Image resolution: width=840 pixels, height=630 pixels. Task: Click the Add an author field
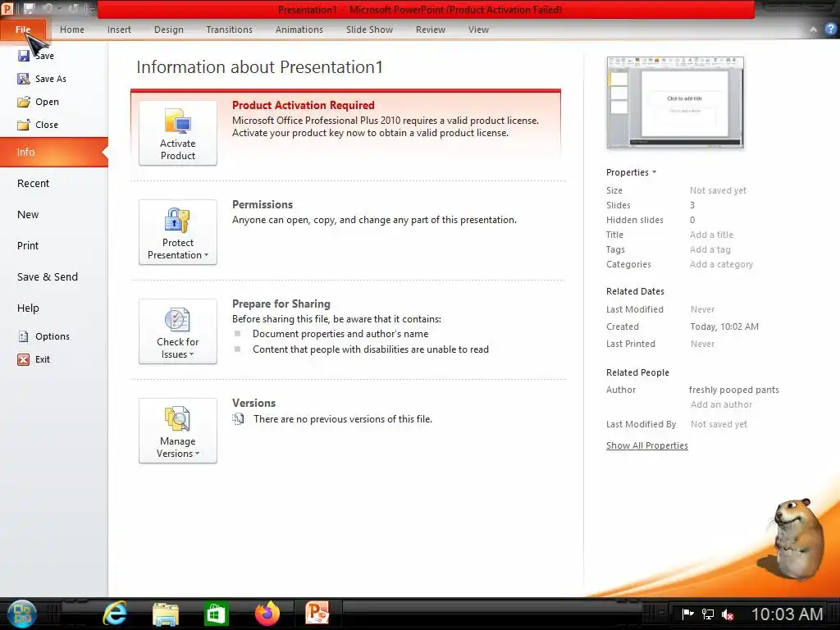(721, 404)
